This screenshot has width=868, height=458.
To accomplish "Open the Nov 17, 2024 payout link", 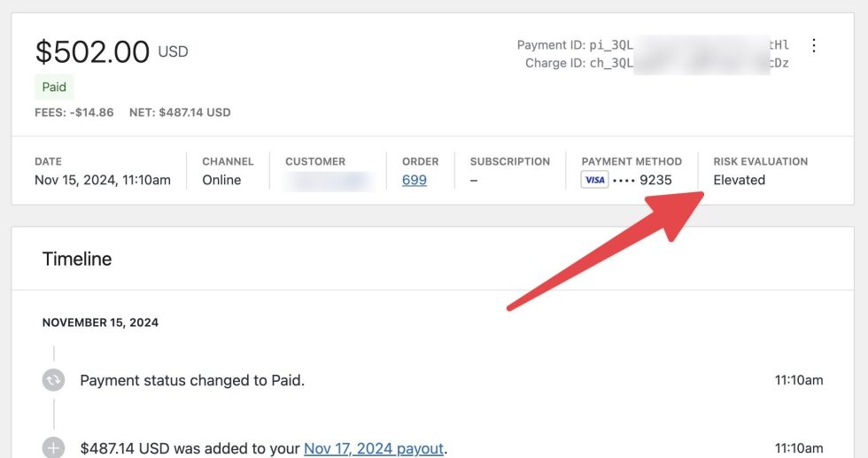I will tap(373, 448).
